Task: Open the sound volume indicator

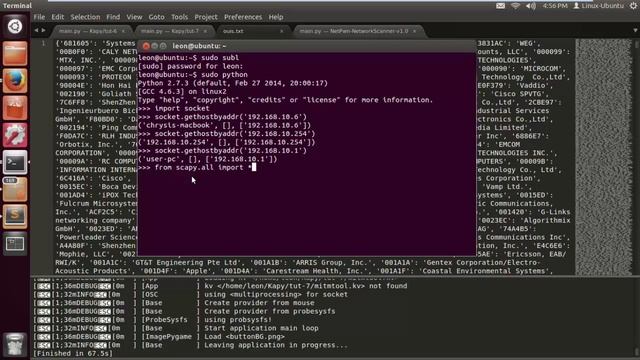Action: 531,6
